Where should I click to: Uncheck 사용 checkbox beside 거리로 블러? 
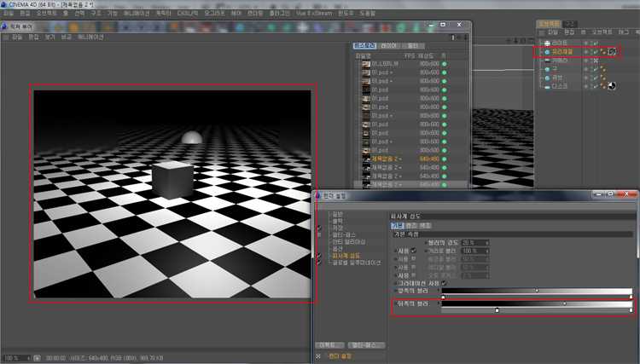point(414,251)
